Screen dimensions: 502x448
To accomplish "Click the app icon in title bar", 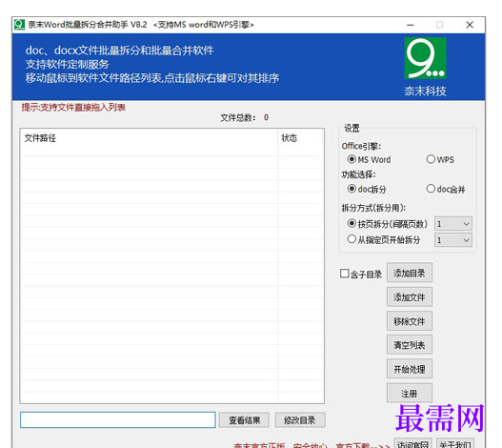I will 20,25.
